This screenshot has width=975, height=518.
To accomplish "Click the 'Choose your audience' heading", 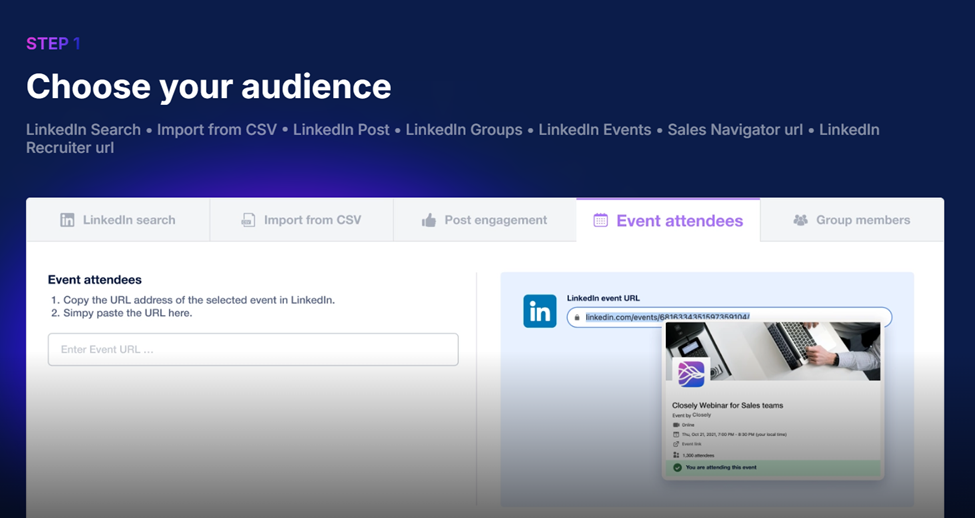I will click(x=209, y=86).
